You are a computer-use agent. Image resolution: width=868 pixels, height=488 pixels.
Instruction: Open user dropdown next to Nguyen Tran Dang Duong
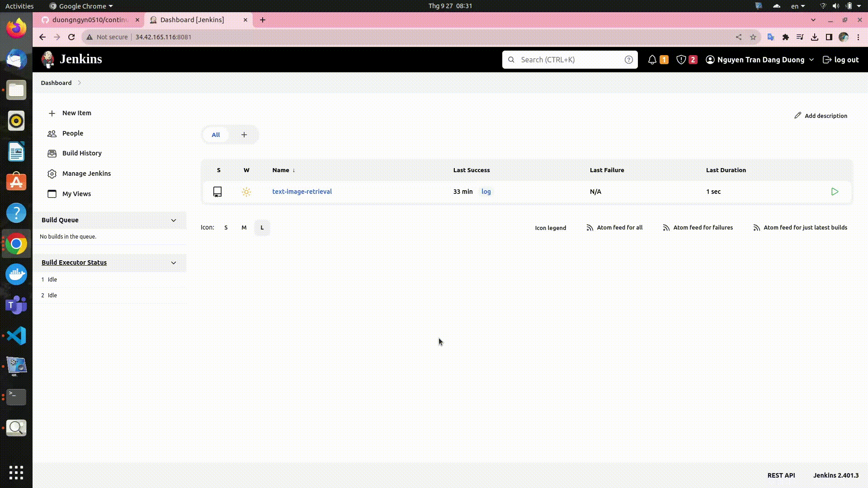pyautogui.click(x=811, y=60)
